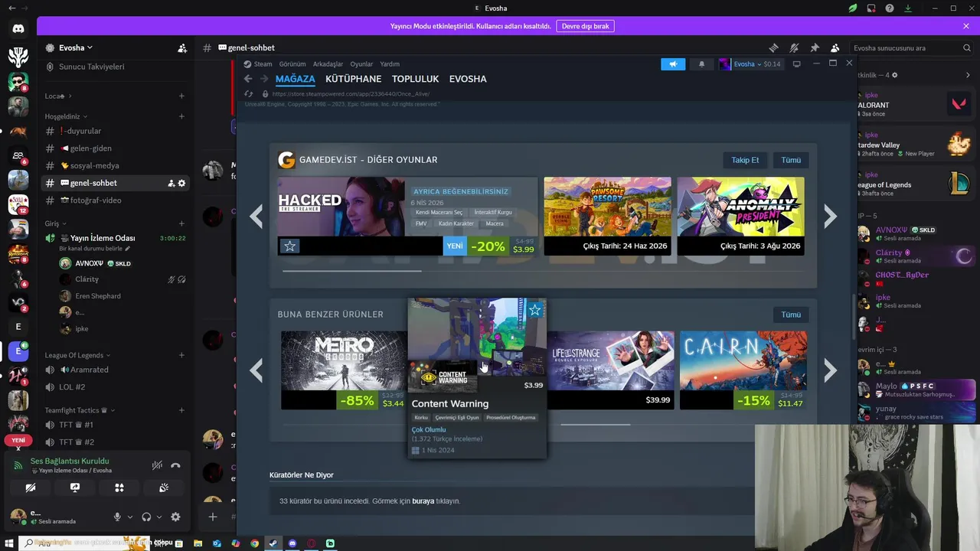Show previous similar products with left arrow
The height and width of the screenshot is (551, 980).
coord(256,370)
